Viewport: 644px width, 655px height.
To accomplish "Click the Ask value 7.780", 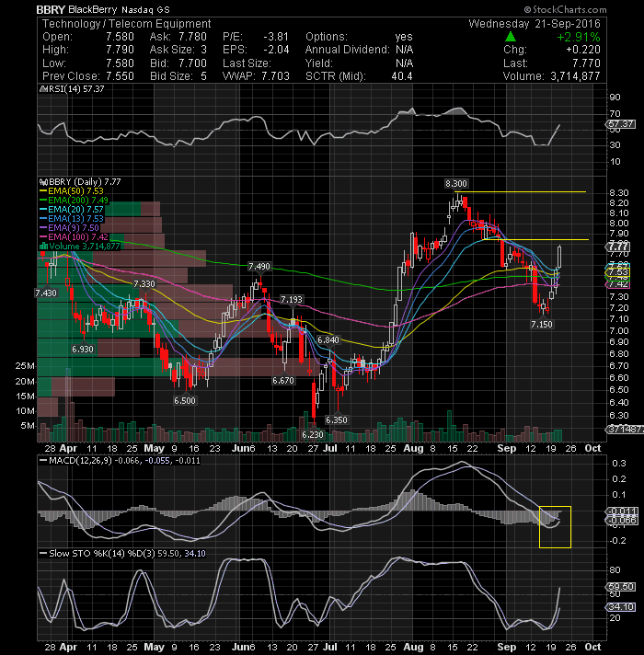I will point(192,37).
